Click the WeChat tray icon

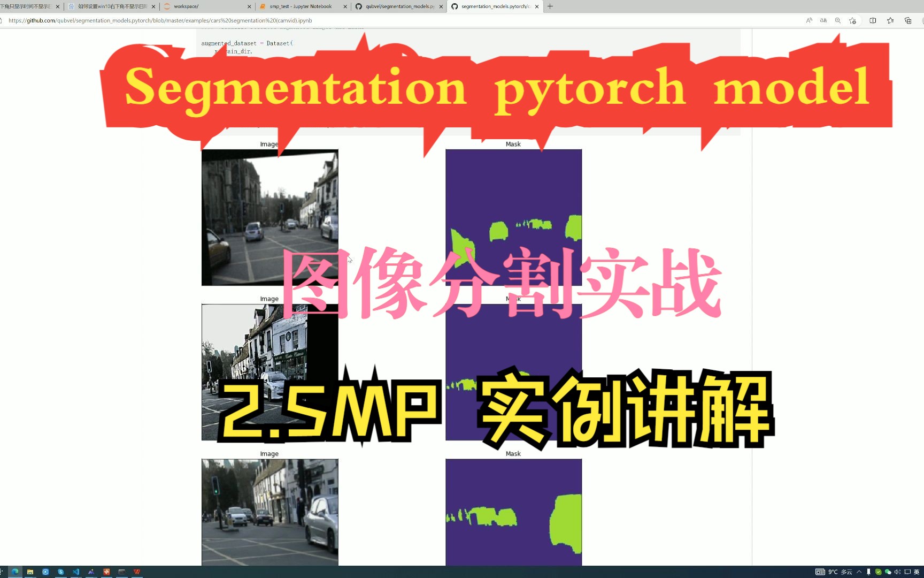[x=888, y=572]
